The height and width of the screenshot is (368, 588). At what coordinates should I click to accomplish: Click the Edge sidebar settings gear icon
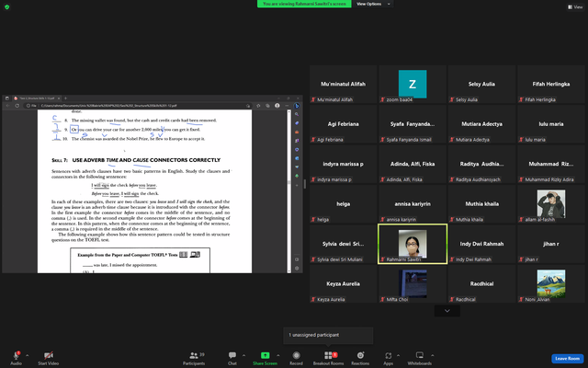click(x=297, y=268)
